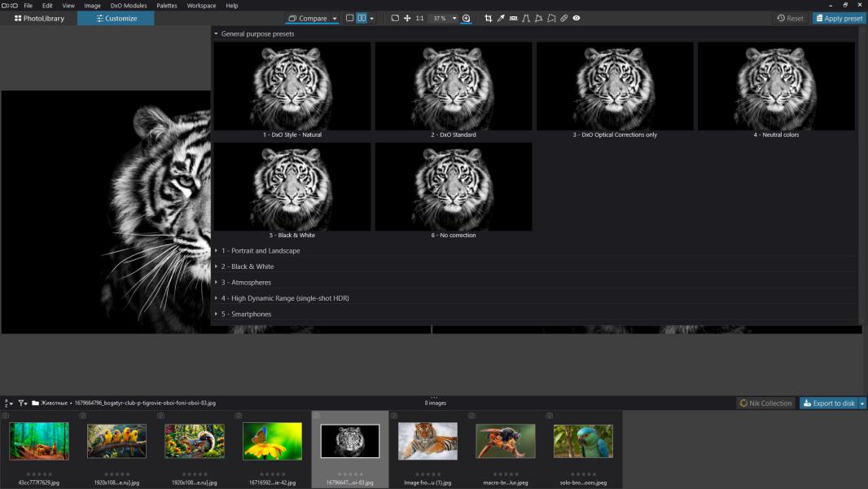This screenshot has height=489, width=868.
Task: Open the filmstrip filter icon
Action: (x=23, y=403)
